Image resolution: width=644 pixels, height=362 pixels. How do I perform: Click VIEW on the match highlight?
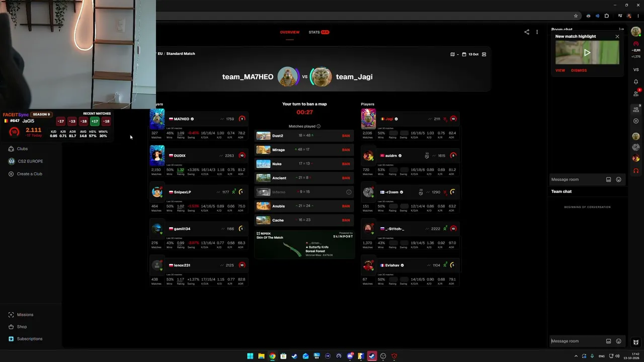coord(560,70)
